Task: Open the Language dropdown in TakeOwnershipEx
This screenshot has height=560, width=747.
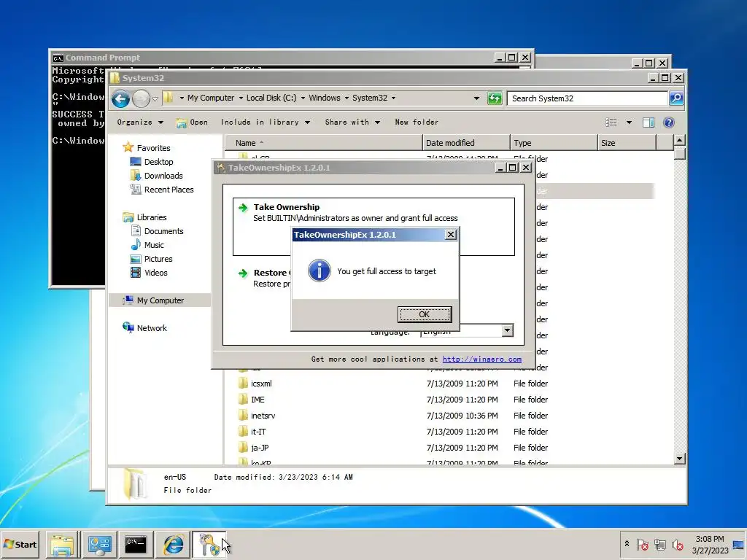Action: point(508,330)
